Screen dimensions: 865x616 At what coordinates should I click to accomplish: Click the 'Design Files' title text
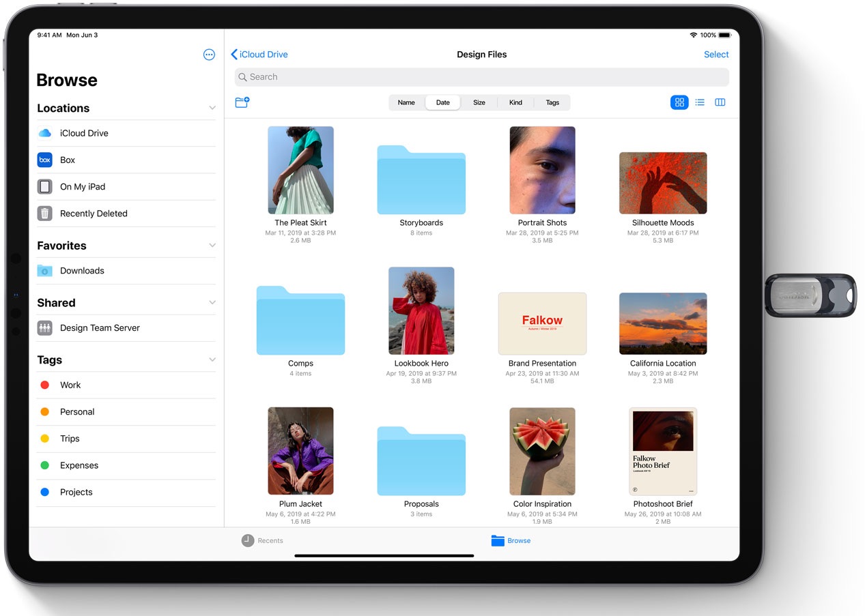click(x=482, y=55)
